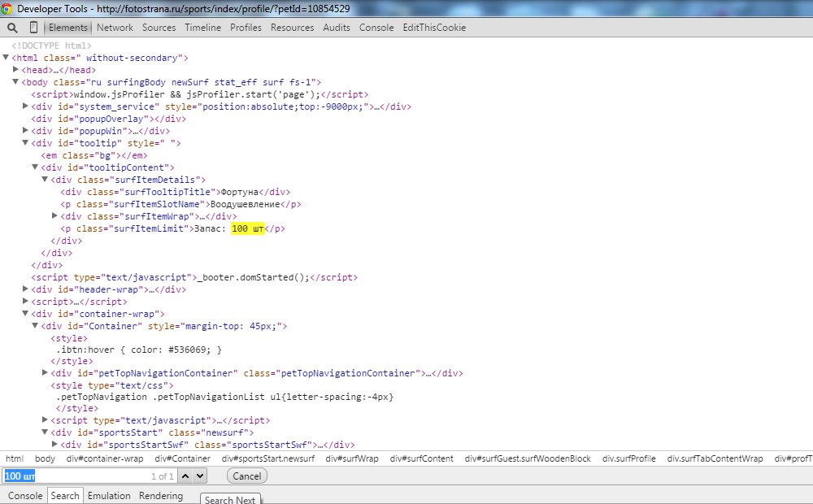Select the surfItemSlotName Воодушевление line

[180, 204]
